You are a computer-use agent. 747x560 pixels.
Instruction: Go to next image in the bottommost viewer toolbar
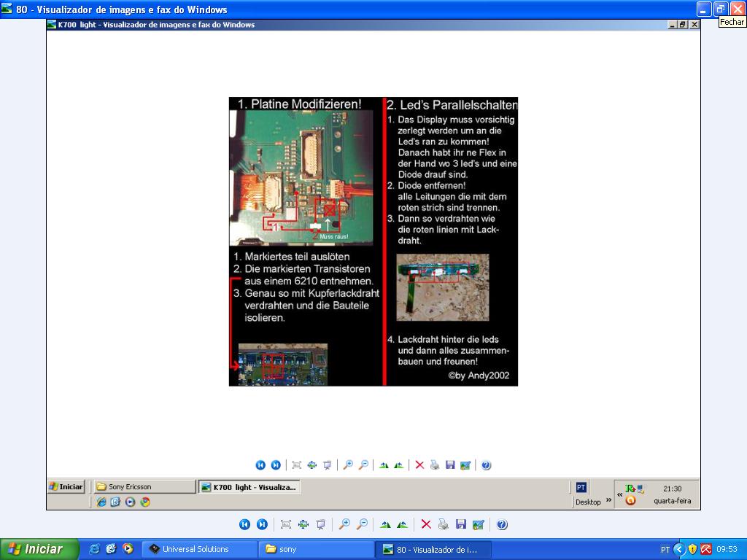pyautogui.click(x=262, y=524)
